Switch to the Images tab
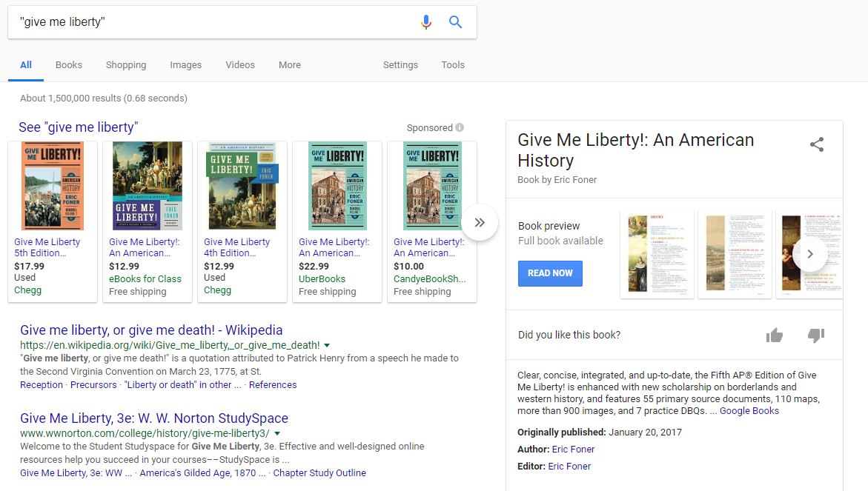Image resolution: width=868 pixels, height=491 pixels. pos(185,65)
